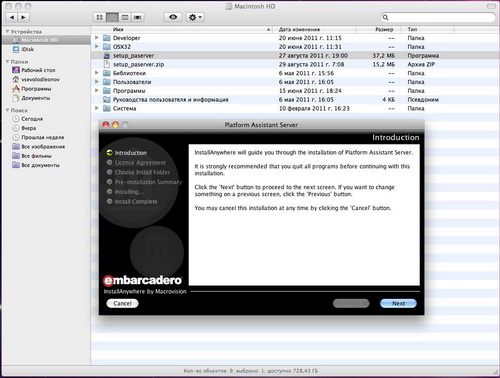Sort by the Тип column header
Viewport: 500px width, 378px height.
pos(428,29)
